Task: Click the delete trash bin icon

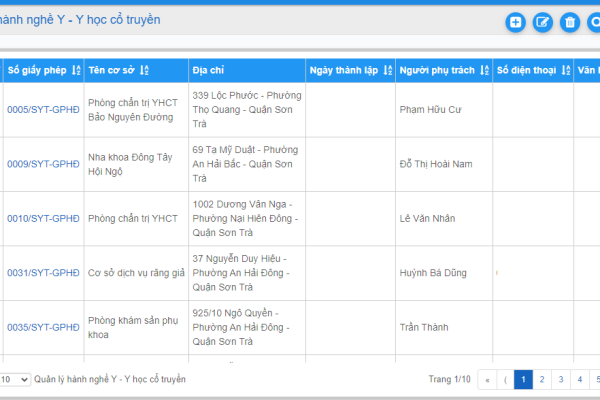Action: coord(570,23)
